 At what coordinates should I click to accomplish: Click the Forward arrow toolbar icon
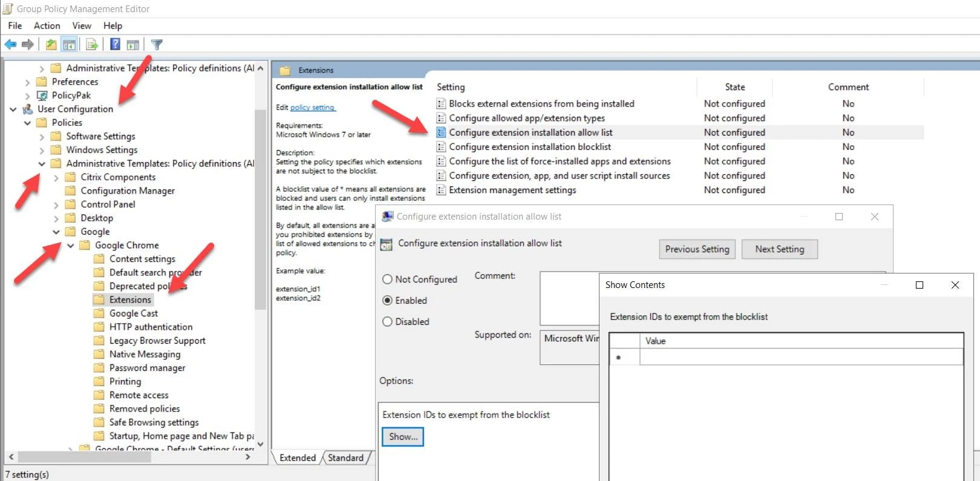point(28,44)
